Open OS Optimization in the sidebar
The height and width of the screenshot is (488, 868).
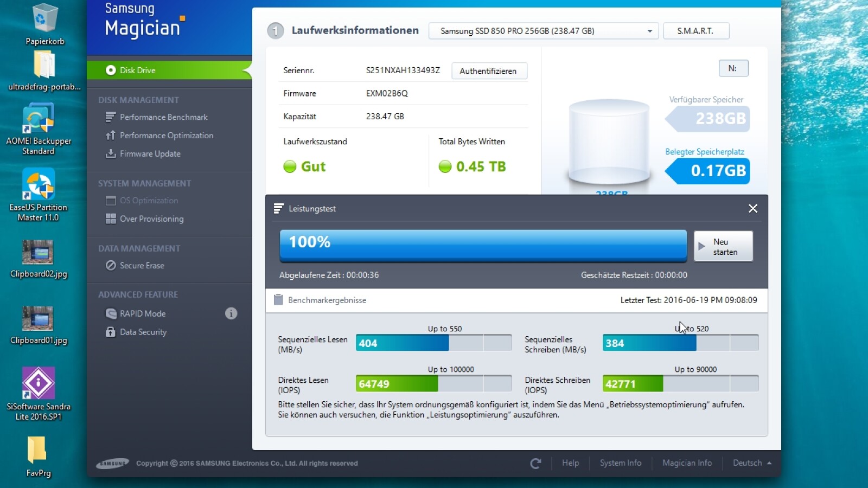click(149, 201)
